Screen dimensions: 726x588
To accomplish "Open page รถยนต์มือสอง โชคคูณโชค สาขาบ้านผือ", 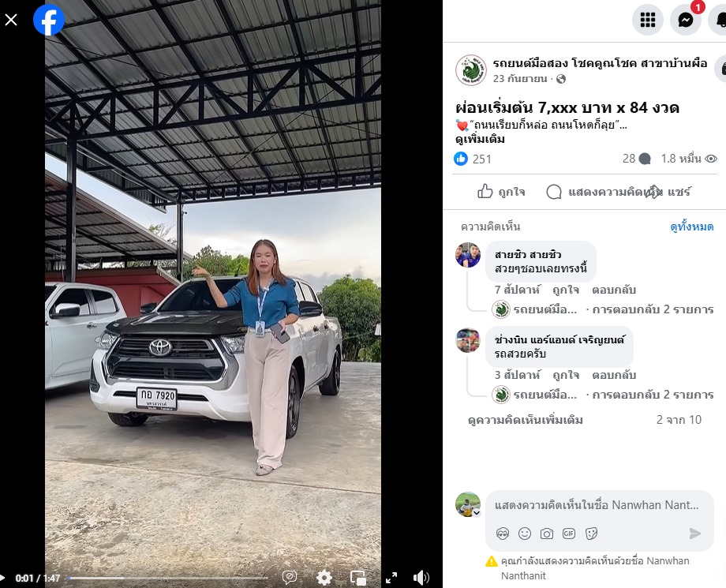I will click(x=600, y=63).
